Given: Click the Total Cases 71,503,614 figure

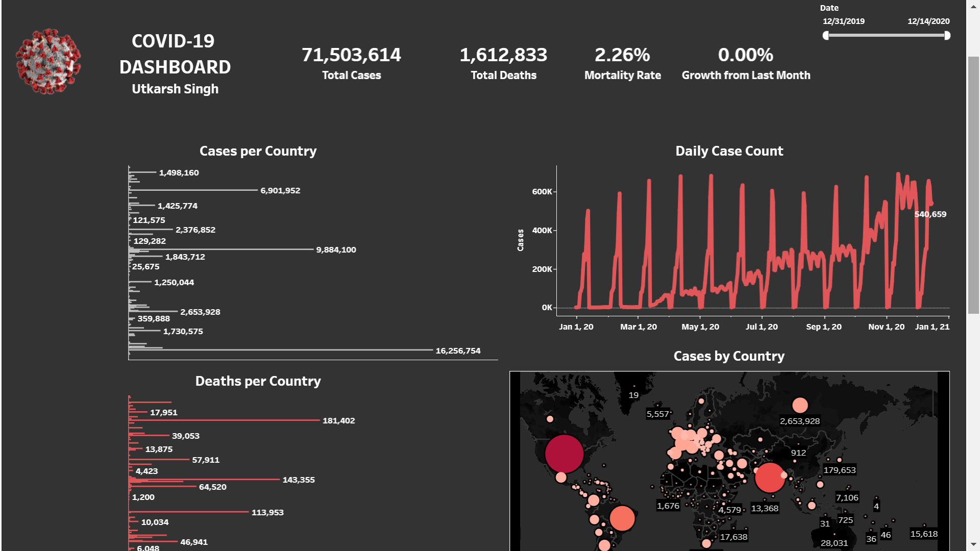Looking at the screenshot, I should coord(351,55).
